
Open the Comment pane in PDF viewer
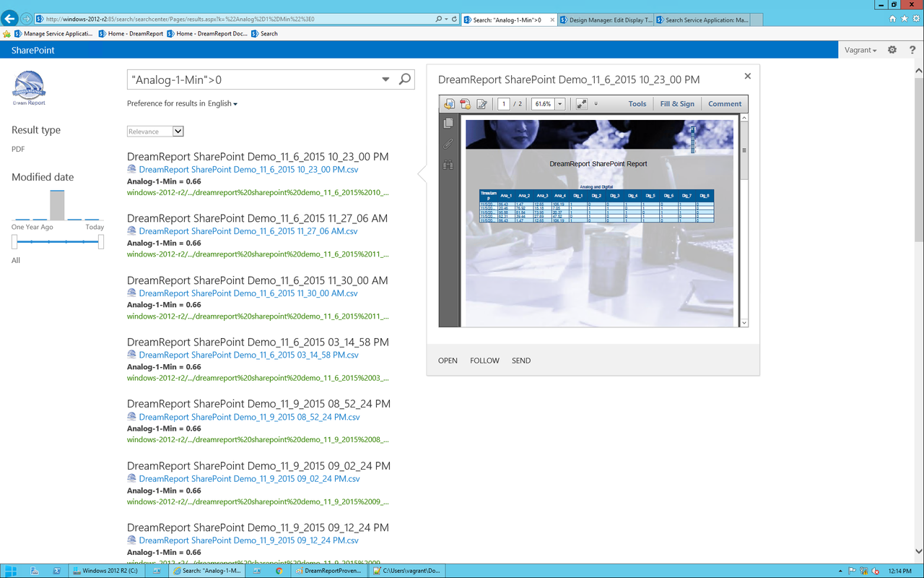point(725,104)
